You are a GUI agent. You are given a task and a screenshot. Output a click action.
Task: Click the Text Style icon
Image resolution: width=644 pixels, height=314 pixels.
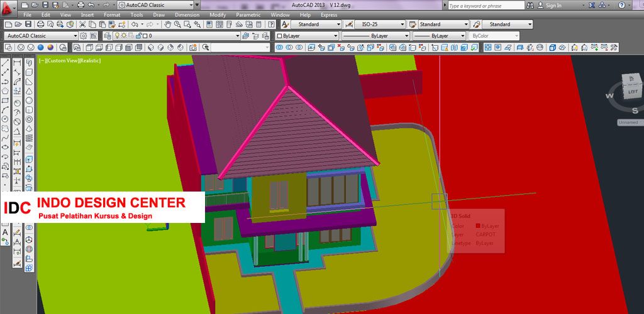(x=285, y=24)
